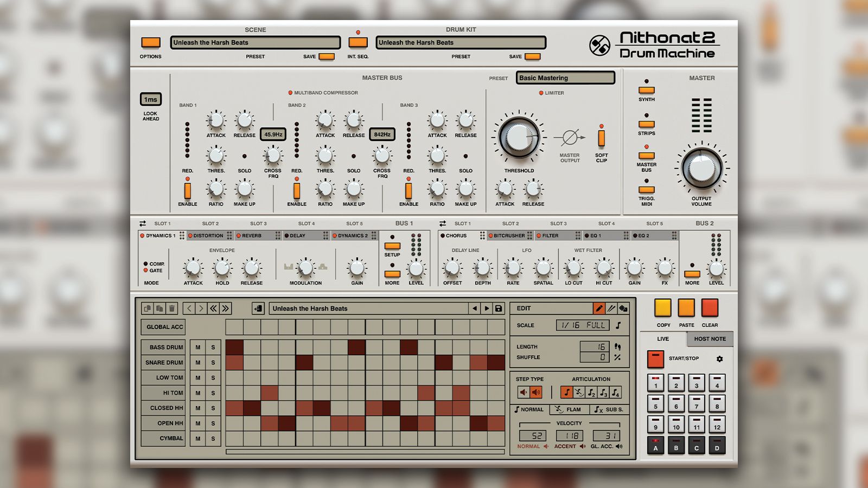
Task: Mute the Bass Drum track
Action: [198, 347]
